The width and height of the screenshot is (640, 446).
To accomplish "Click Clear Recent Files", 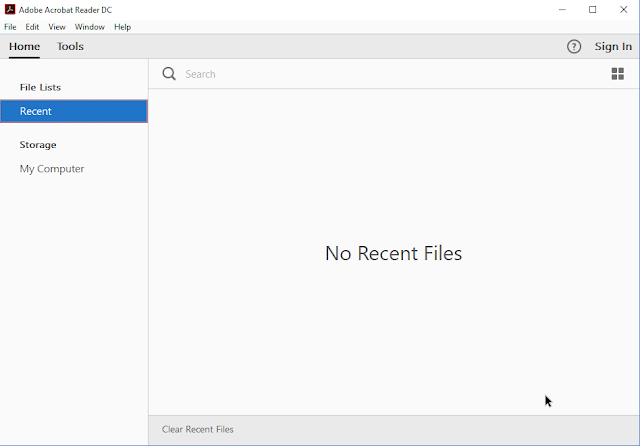I will (x=198, y=429).
